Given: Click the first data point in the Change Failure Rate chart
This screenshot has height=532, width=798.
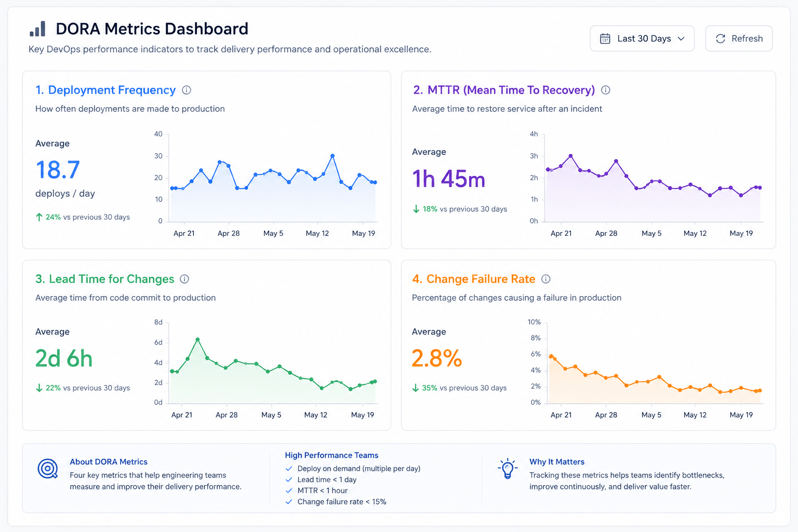Looking at the screenshot, I should [551, 356].
